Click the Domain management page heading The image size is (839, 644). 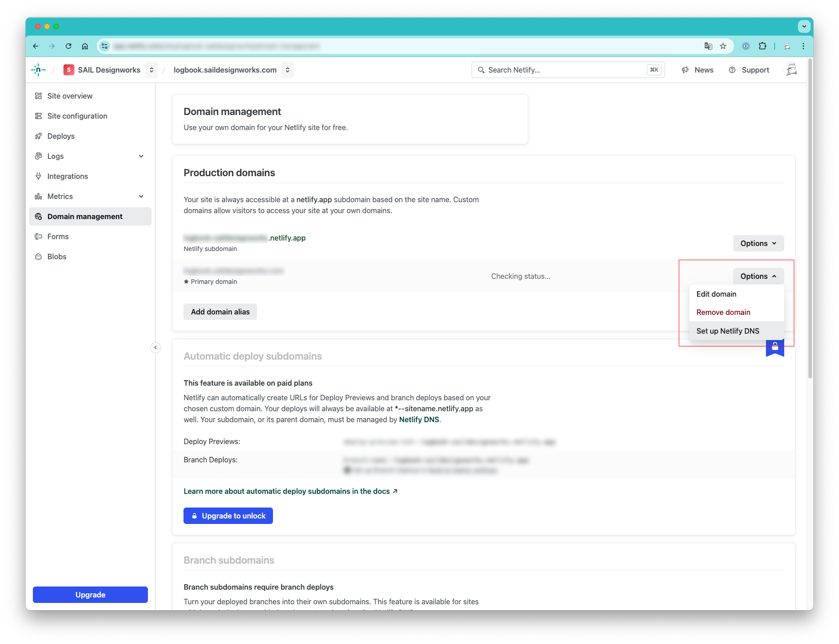point(232,111)
